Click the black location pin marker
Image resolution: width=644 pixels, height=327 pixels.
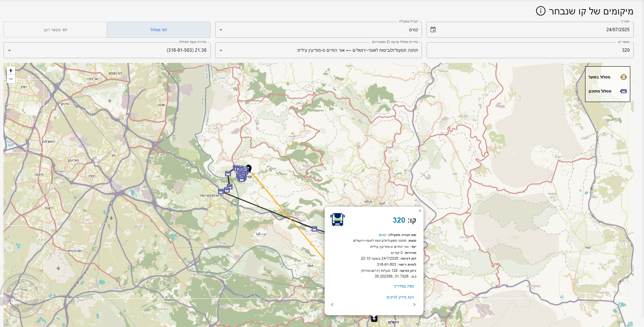tap(249, 168)
